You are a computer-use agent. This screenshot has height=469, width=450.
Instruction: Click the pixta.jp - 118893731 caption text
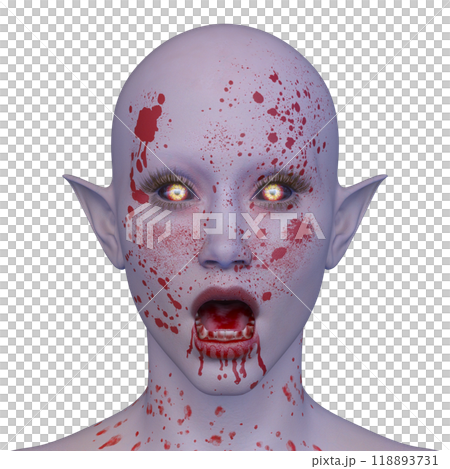click(375, 461)
